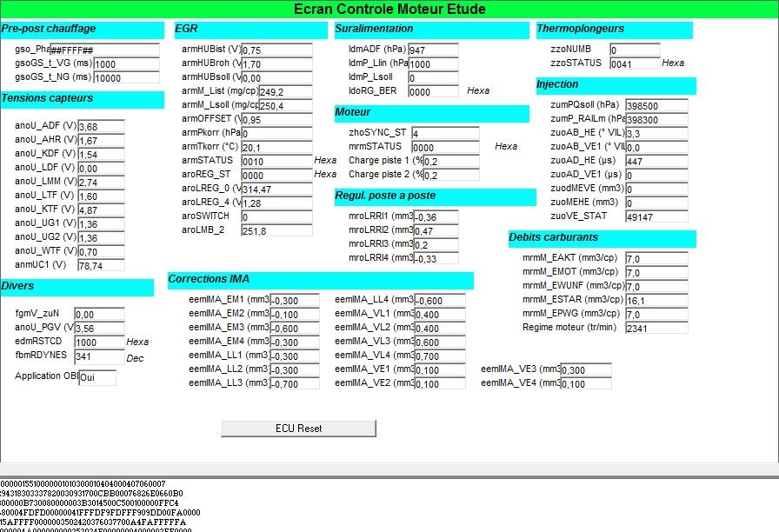Screen dimensions: 779x532
Task: Click the Regul. poste a poste header
Action: (436, 196)
